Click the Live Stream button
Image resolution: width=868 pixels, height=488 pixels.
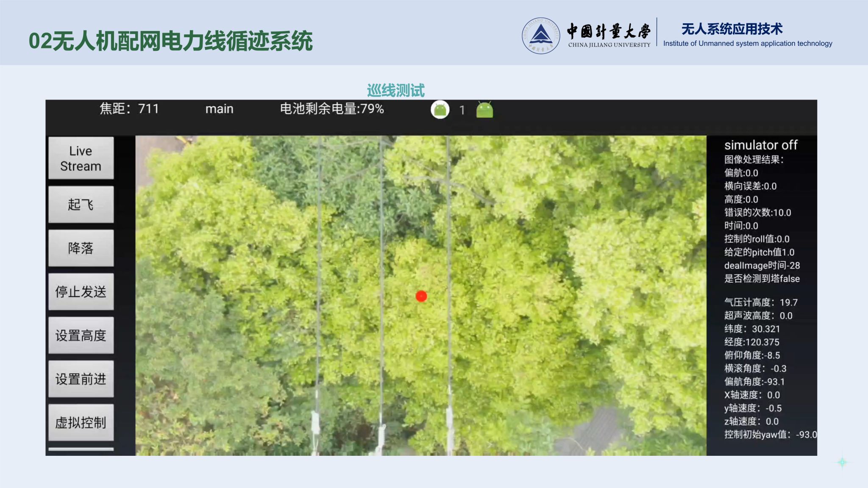point(81,158)
